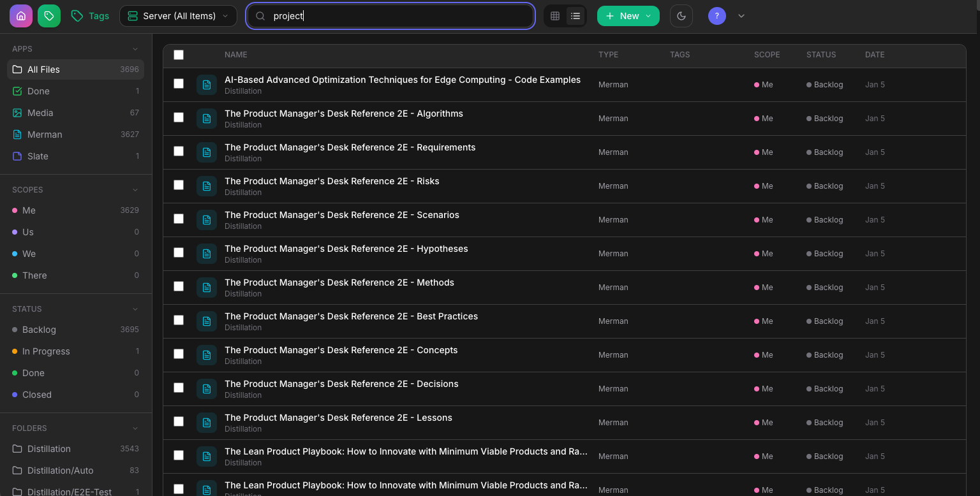Switch to grid view layout

pos(555,16)
